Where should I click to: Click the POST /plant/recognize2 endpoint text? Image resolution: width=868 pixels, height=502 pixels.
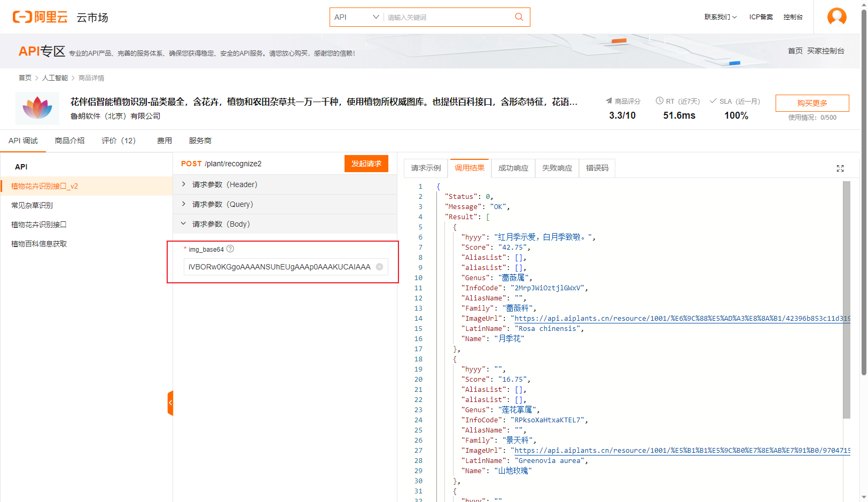coord(221,164)
